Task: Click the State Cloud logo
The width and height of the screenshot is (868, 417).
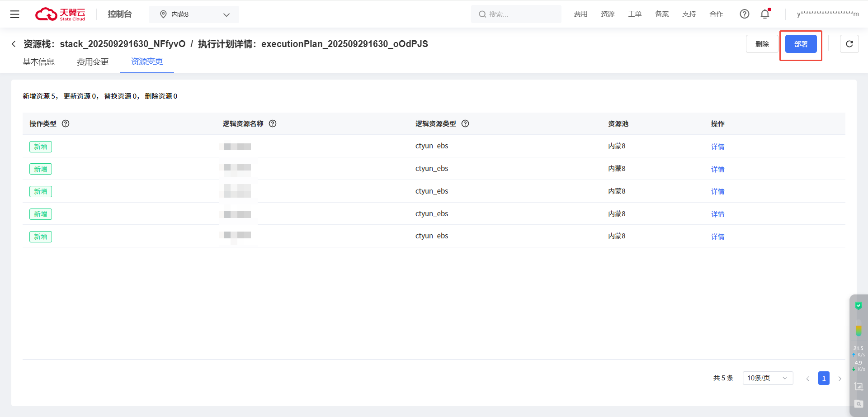Action: tap(60, 14)
